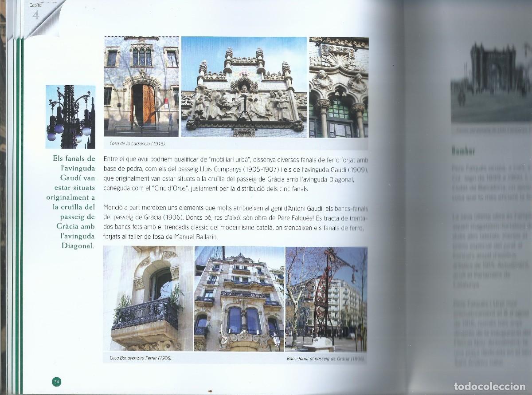Click the paragraph starting 'Menció a part mereixen'

[235, 223]
